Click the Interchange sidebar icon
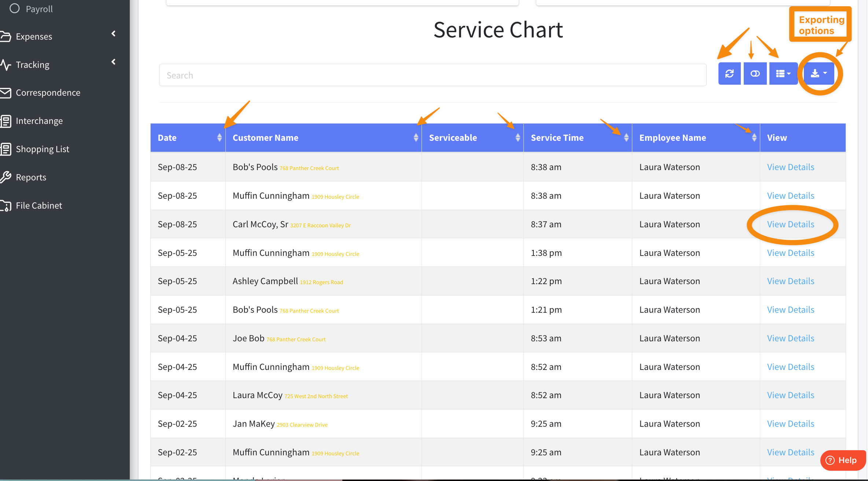 [x=6, y=121]
